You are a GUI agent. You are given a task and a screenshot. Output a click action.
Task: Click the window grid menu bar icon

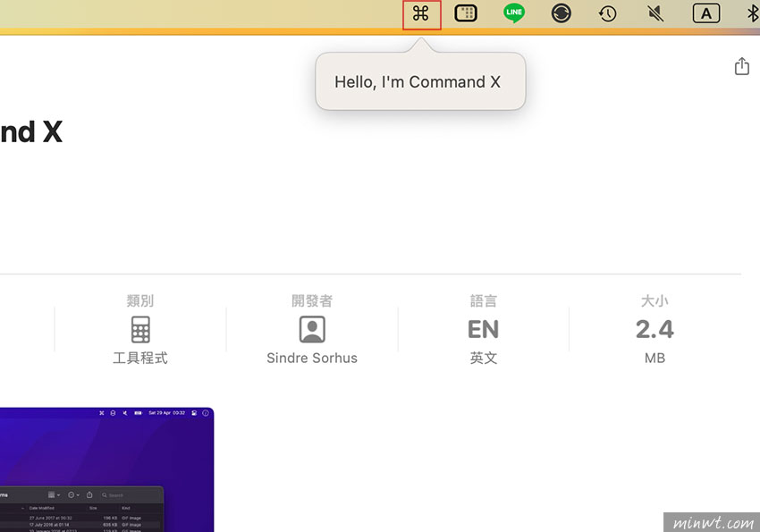466,13
